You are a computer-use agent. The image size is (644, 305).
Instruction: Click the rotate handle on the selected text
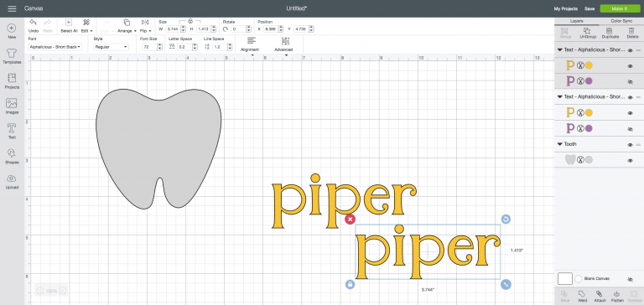tap(506, 220)
